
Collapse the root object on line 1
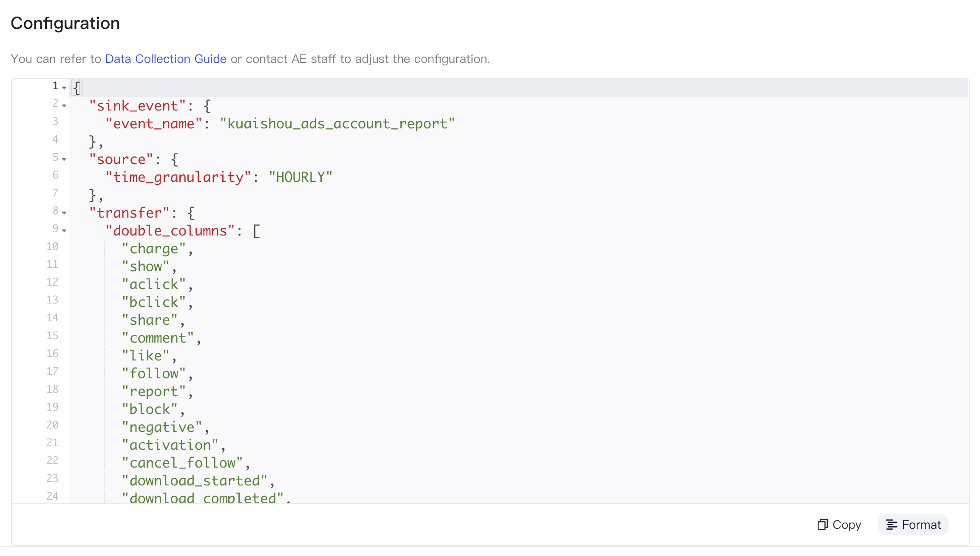64,88
